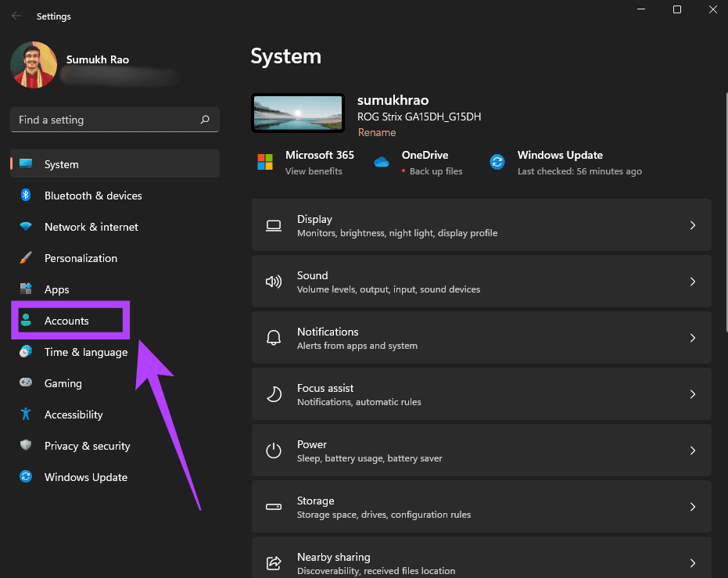Screen dimensions: 728x578
Task: Click the Find a setting search box
Action: pyautogui.click(x=106, y=120)
